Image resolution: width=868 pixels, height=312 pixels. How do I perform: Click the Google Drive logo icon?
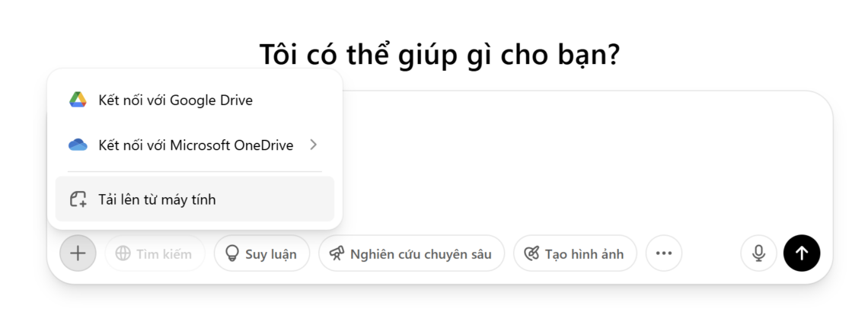78,100
